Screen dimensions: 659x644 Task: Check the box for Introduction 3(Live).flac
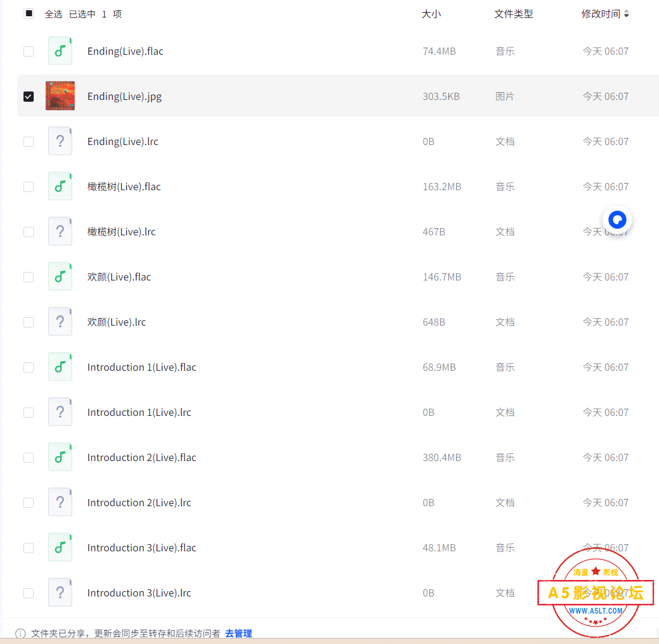pyautogui.click(x=28, y=548)
